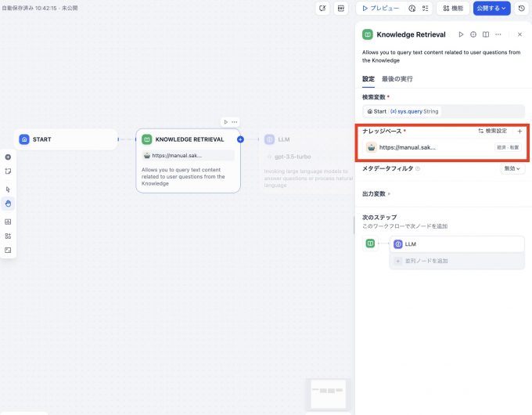
Task: Activate the hand pan mode tool
Action: tap(8, 204)
